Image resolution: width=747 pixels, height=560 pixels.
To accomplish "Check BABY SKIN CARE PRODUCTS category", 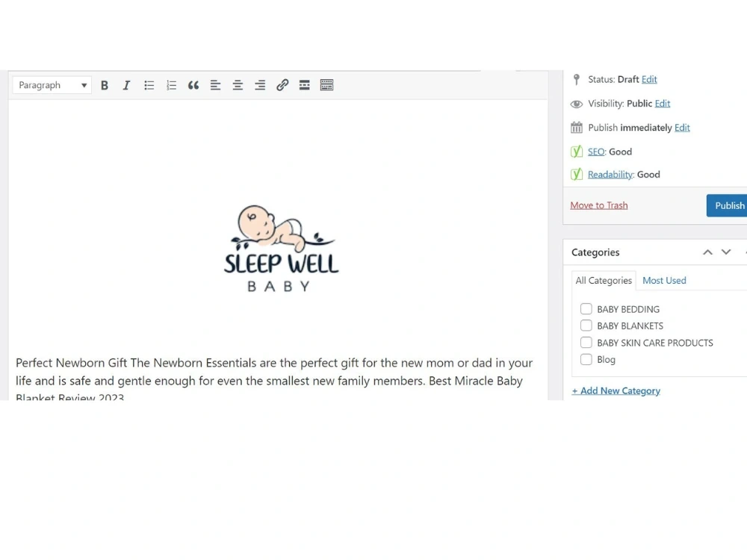I will [586, 343].
